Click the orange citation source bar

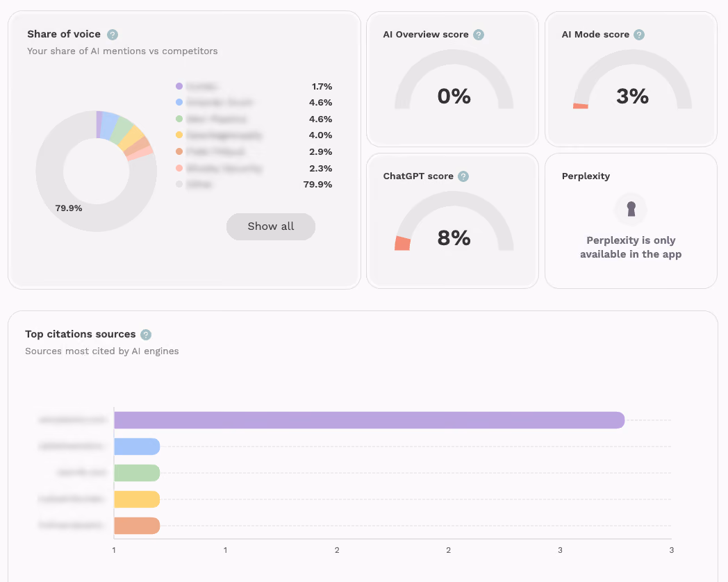(x=137, y=526)
